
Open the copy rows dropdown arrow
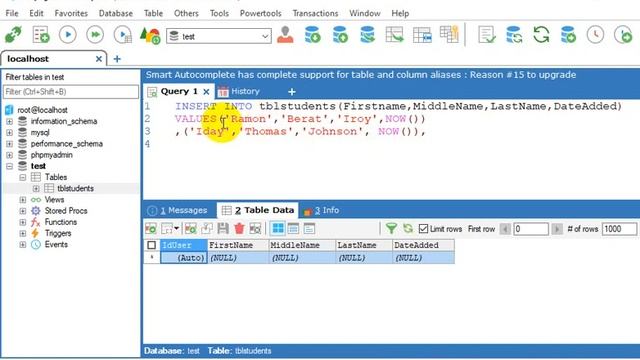(x=176, y=229)
